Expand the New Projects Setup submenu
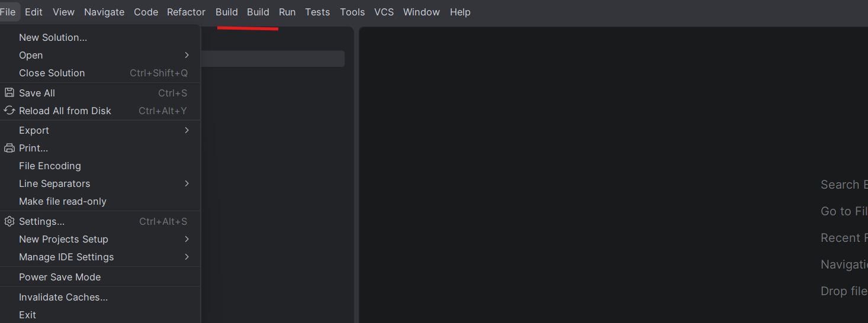This screenshot has width=868, height=323. point(100,239)
